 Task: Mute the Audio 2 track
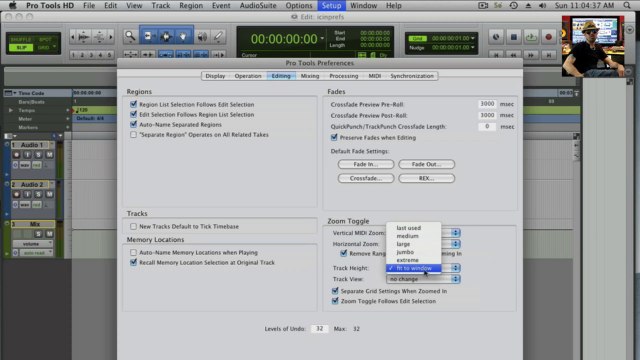[x=49, y=194]
